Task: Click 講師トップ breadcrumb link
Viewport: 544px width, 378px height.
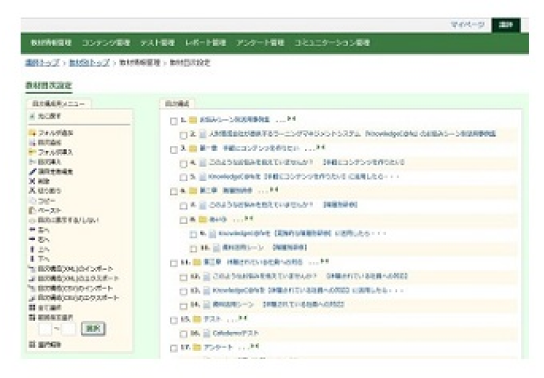Action: pos(42,63)
